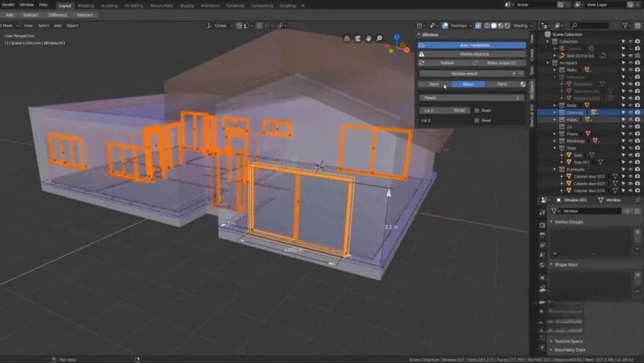Image resolution: width=644 pixels, height=363 pixels.
Task: Click the mesh icon next to Slab
Action: pos(569,155)
